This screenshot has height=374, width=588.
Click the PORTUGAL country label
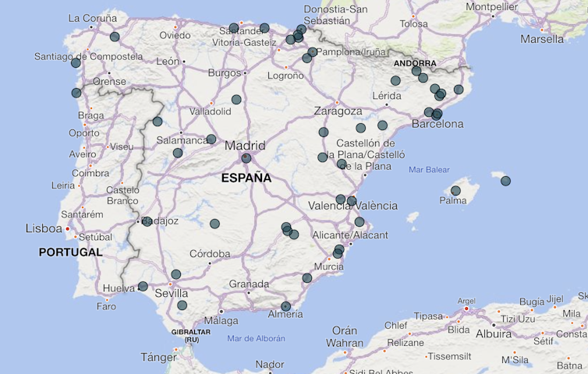(x=71, y=252)
